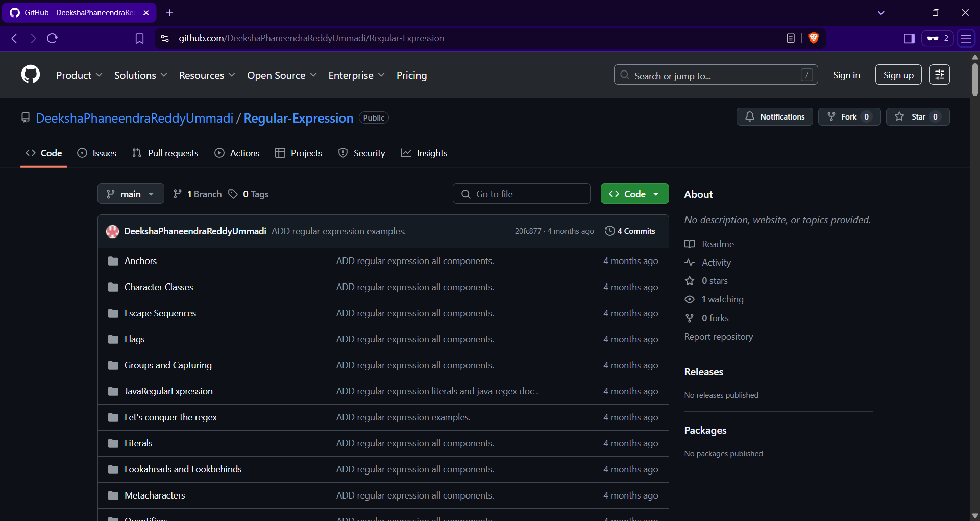980x521 pixels.
Task: Click the Activity pulse icon
Action: (x=690, y=263)
